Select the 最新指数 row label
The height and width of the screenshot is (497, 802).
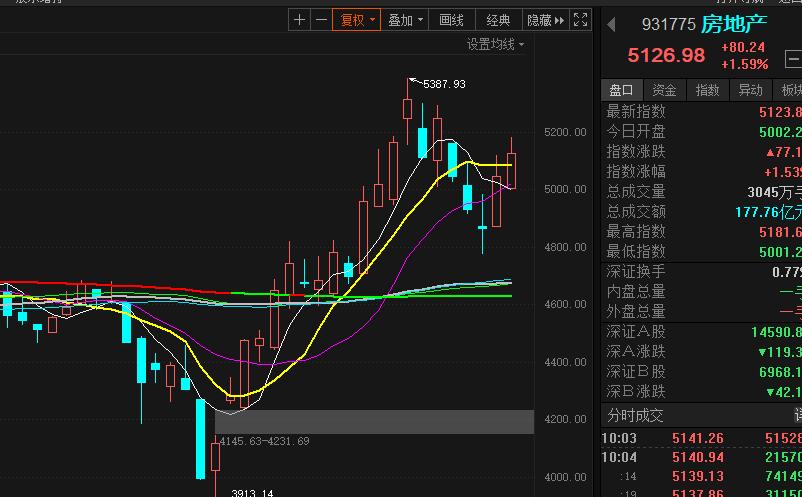(x=636, y=111)
